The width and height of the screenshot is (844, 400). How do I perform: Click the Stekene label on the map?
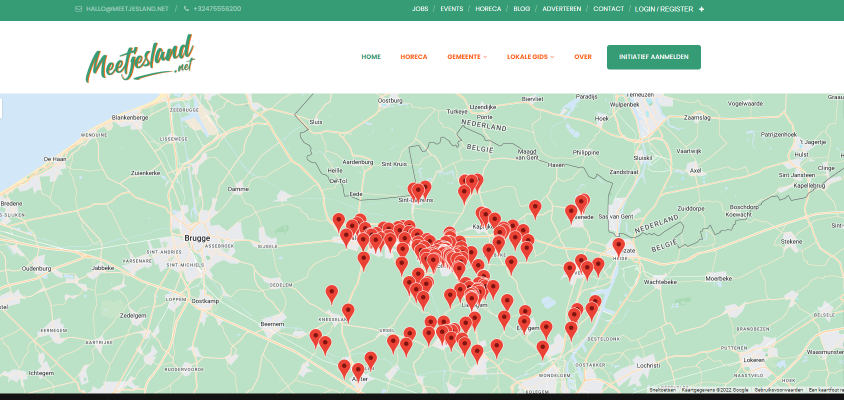pos(791,242)
